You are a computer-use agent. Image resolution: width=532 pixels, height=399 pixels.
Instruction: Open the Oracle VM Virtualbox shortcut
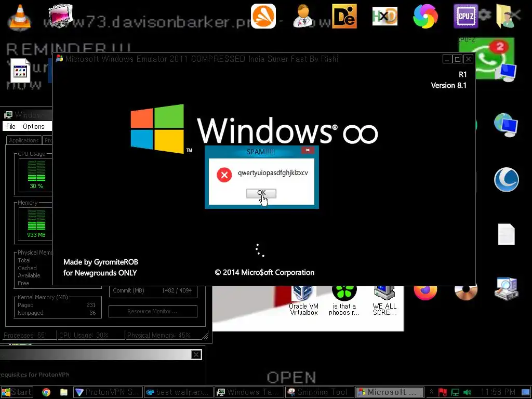(303, 301)
